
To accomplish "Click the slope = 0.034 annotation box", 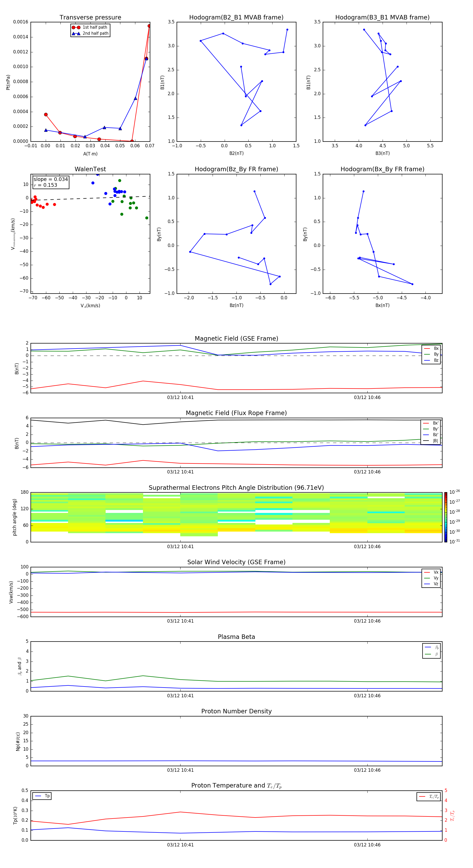I will tap(51, 182).
